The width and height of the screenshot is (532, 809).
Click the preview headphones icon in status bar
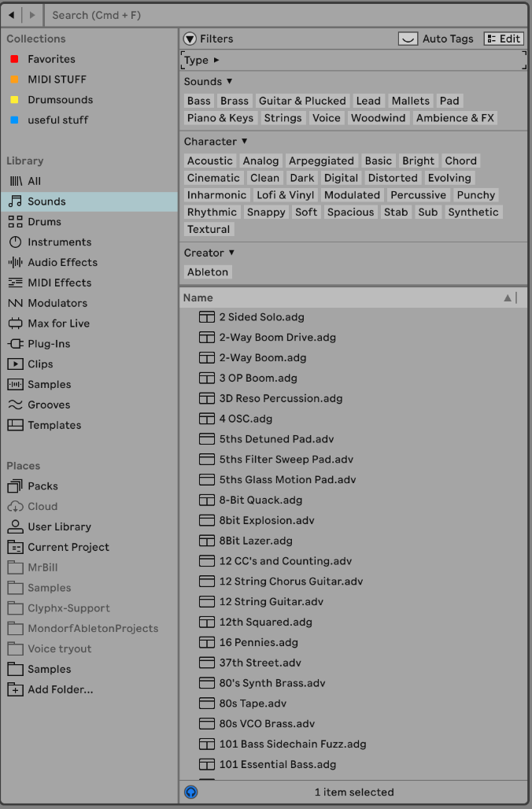point(190,792)
